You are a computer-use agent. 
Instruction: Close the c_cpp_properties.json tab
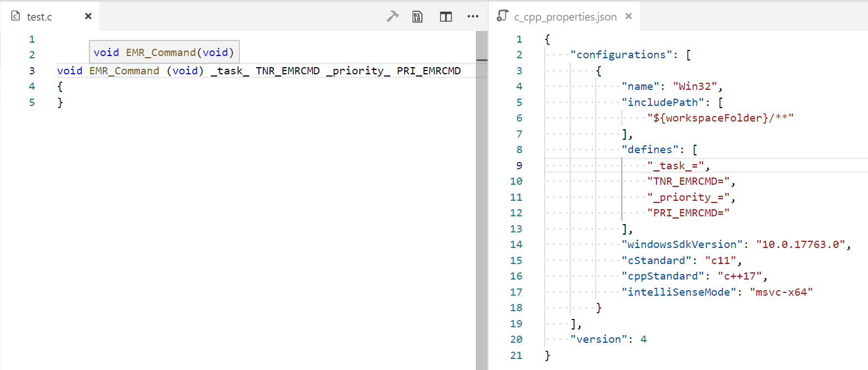[x=628, y=16]
